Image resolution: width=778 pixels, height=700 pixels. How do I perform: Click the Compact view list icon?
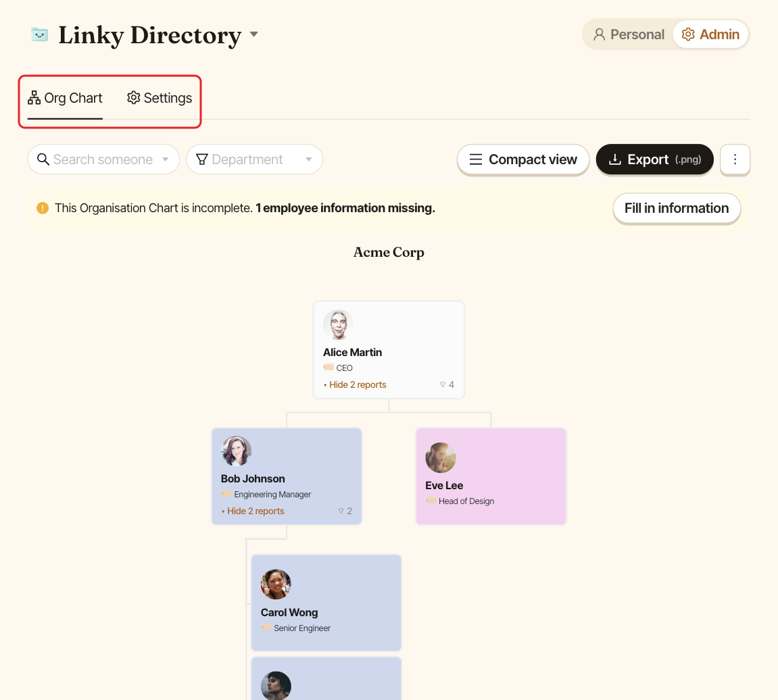(x=476, y=159)
